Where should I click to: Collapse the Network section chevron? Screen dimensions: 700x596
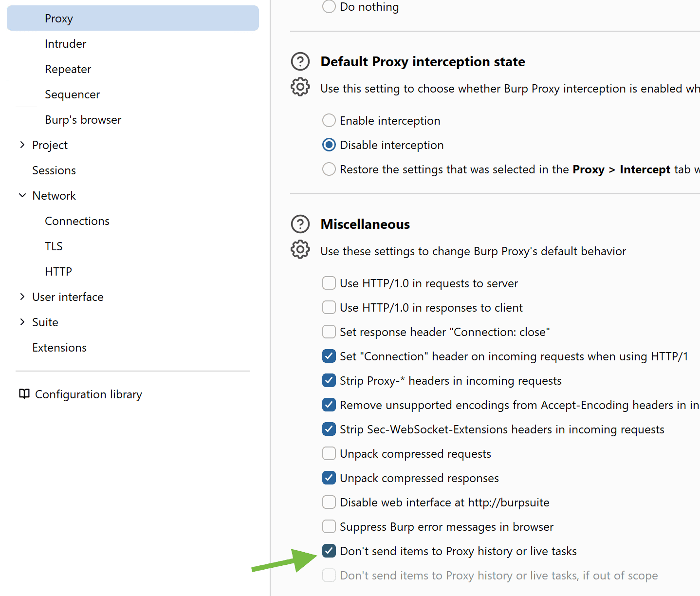(22, 195)
